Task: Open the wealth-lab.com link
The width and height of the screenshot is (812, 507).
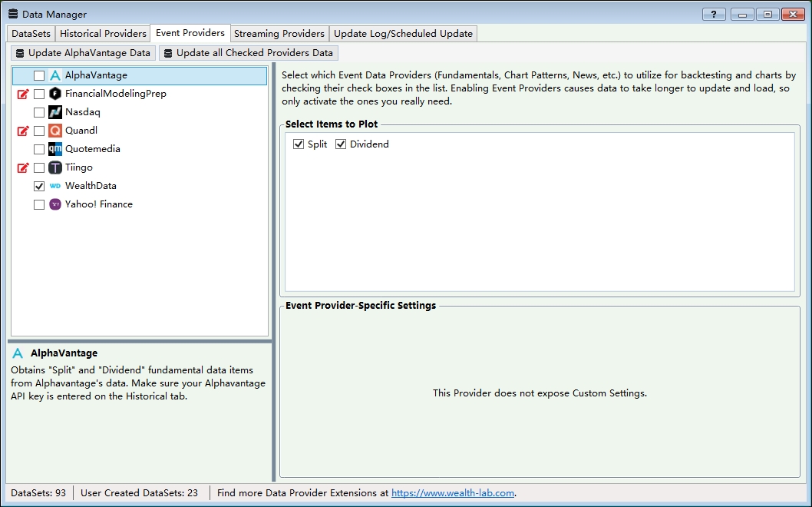Action: click(x=453, y=493)
